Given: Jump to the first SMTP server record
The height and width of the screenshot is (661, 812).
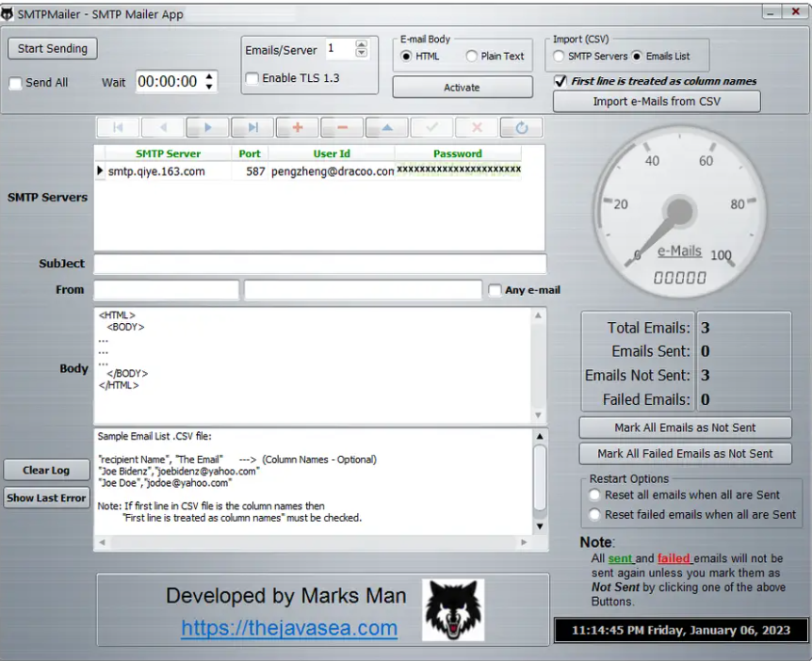Looking at the screenshot, I should [x=117, y=127].
